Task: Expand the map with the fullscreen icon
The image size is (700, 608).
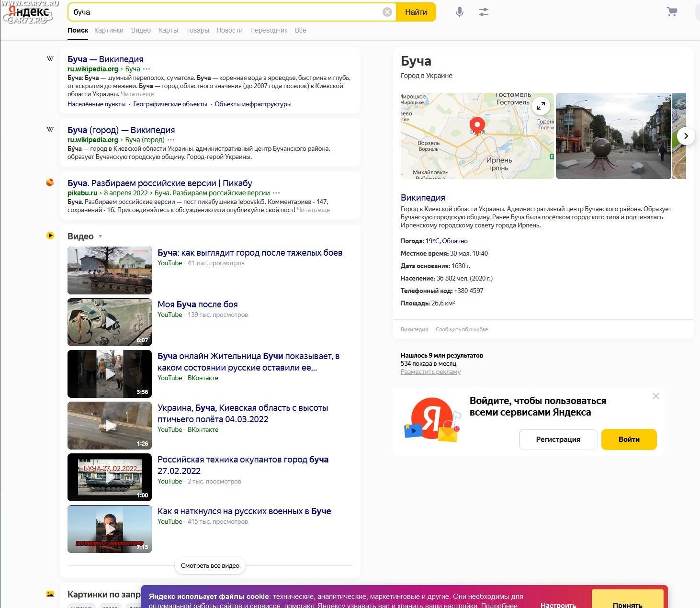Action: 541,106
